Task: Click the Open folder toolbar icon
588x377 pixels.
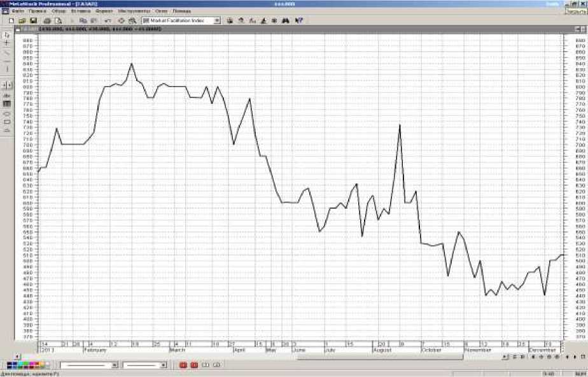Action: (22, 20)
